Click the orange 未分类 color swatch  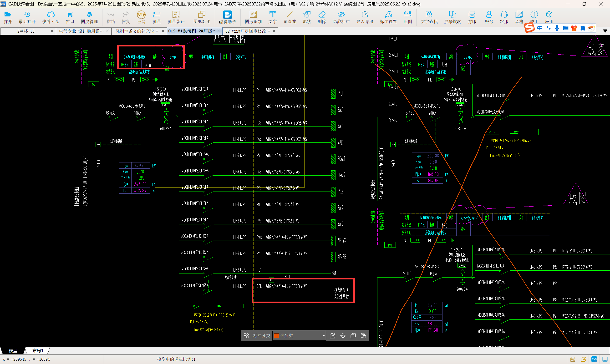tap(276, 336)
